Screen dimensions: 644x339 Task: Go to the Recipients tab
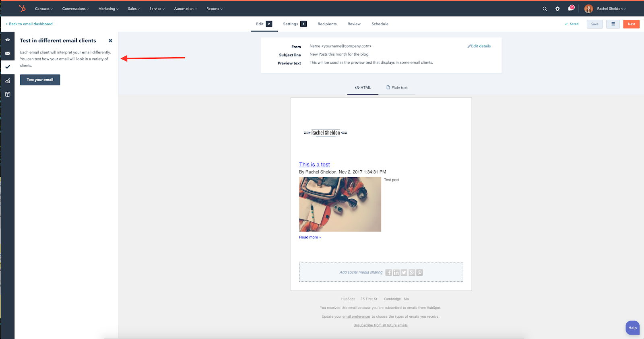point(327,24)
